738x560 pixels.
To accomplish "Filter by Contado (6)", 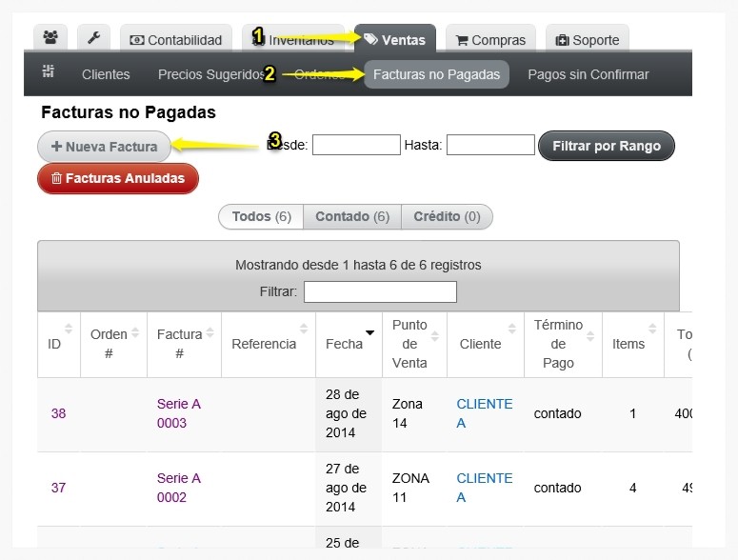I will tap(352, 216).
